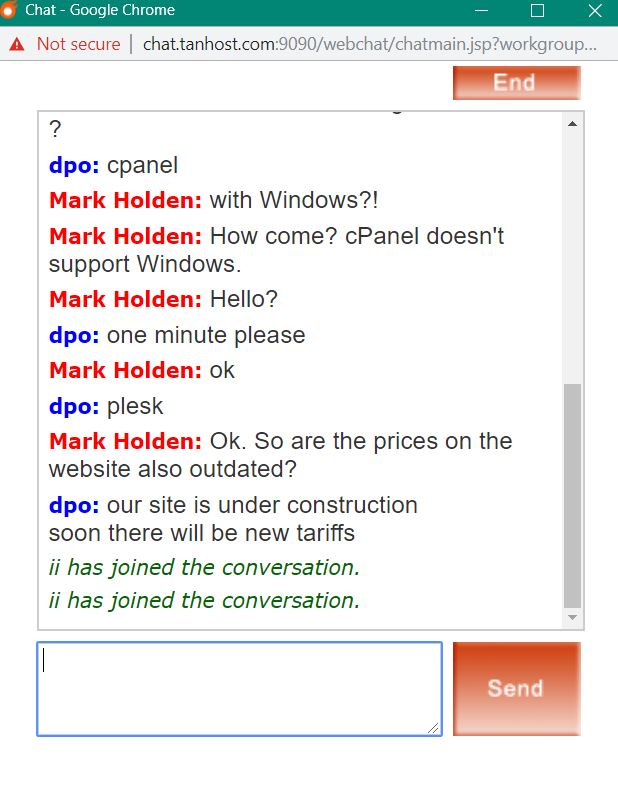Click the textarea resize handle
Viewport: 618px width, 797px height.
coord(434,728)
